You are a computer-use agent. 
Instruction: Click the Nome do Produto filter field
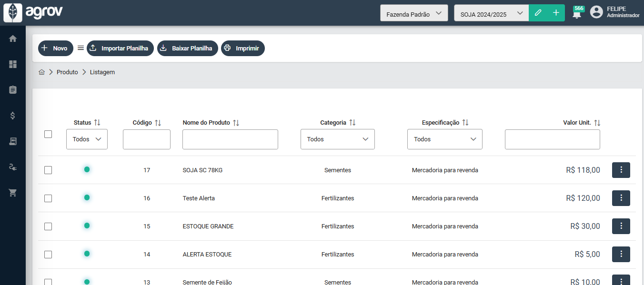[230, 139]
